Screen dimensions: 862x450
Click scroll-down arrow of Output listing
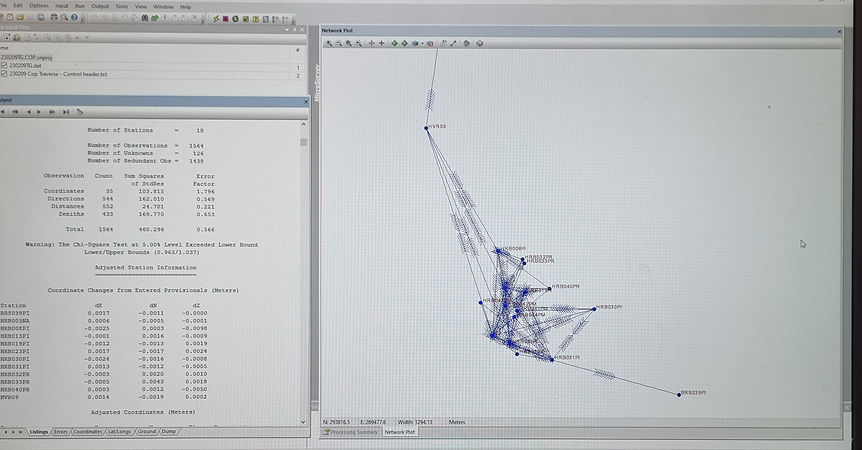point(303,422)
